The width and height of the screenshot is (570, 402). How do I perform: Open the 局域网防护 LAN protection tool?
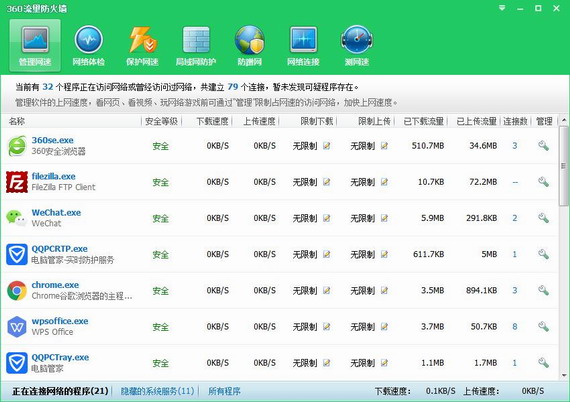[x=196, y=45]
